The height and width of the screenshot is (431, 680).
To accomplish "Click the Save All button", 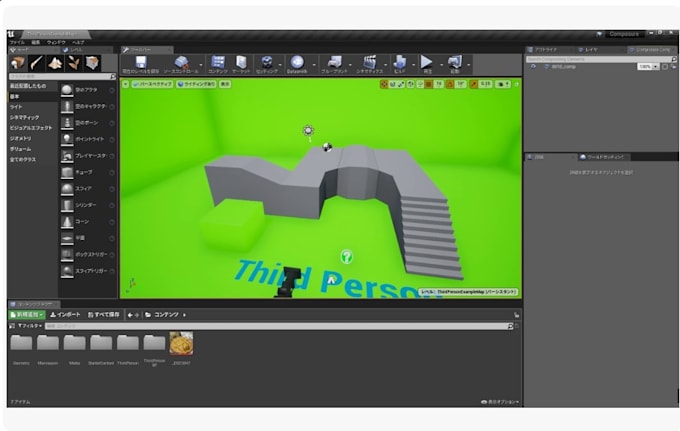I will coord(104,315).
